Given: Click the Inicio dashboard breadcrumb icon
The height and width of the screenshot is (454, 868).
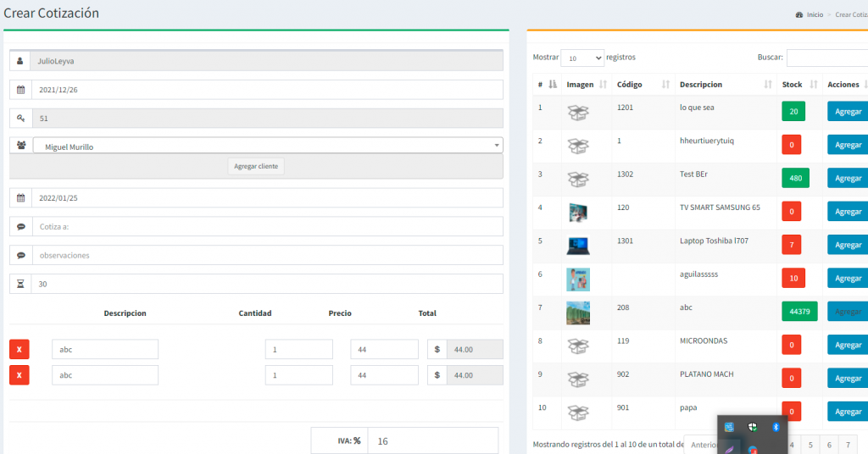Looking at the screenshot, I should [x=799, y=14].
